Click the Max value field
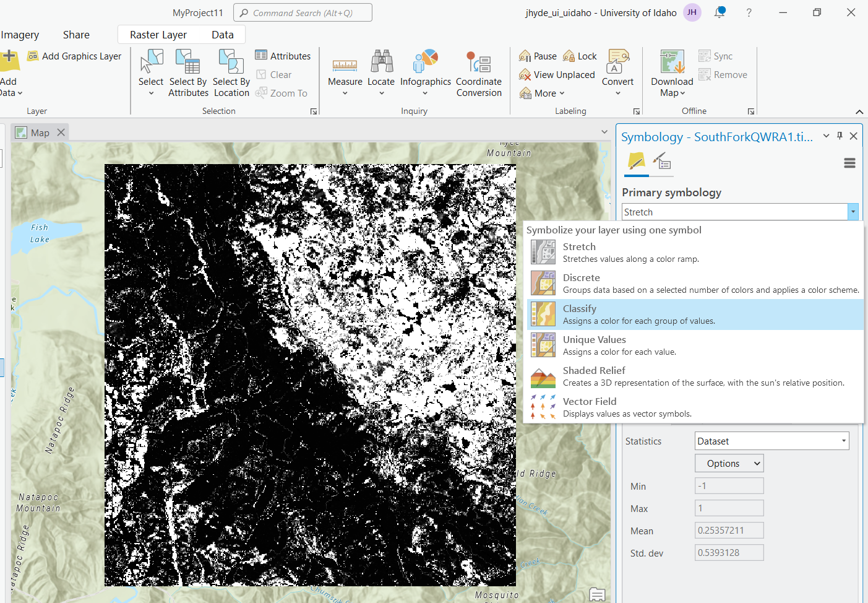 tap(729, 508)
